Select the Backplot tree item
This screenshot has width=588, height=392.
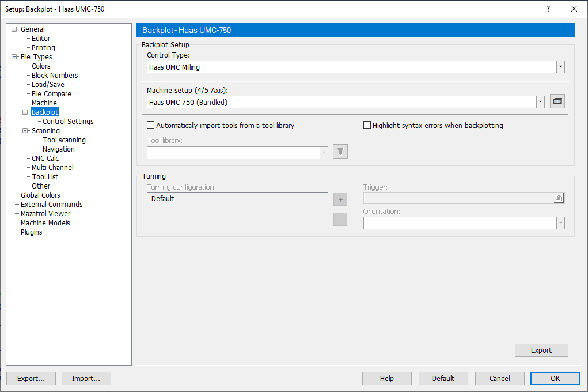pos(45,112)
